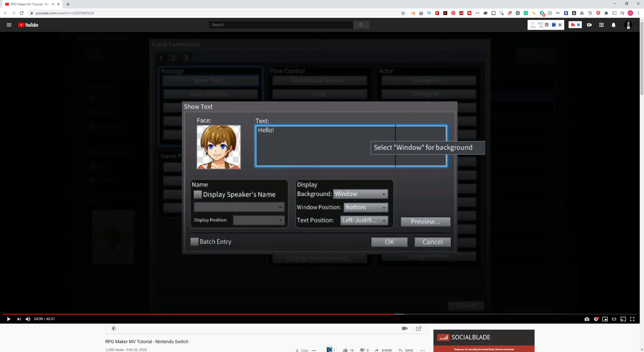Image resolution: width=644 pixels, height=352 pixels.
Task: Click the Pinterest extension icon
Action: click(x=453, y=13)
